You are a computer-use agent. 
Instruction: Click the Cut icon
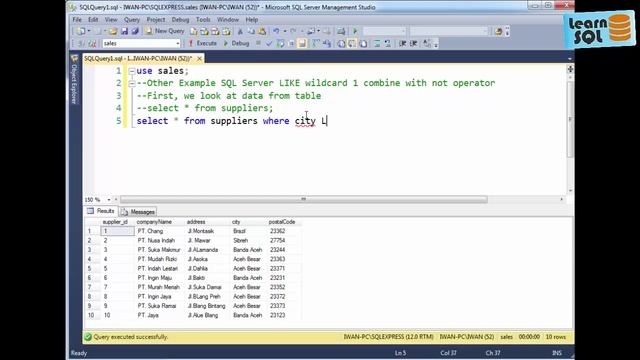pos(240,31)
